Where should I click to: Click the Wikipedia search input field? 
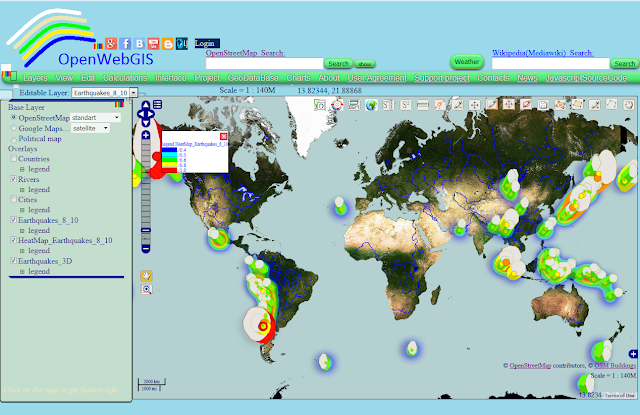550,63
